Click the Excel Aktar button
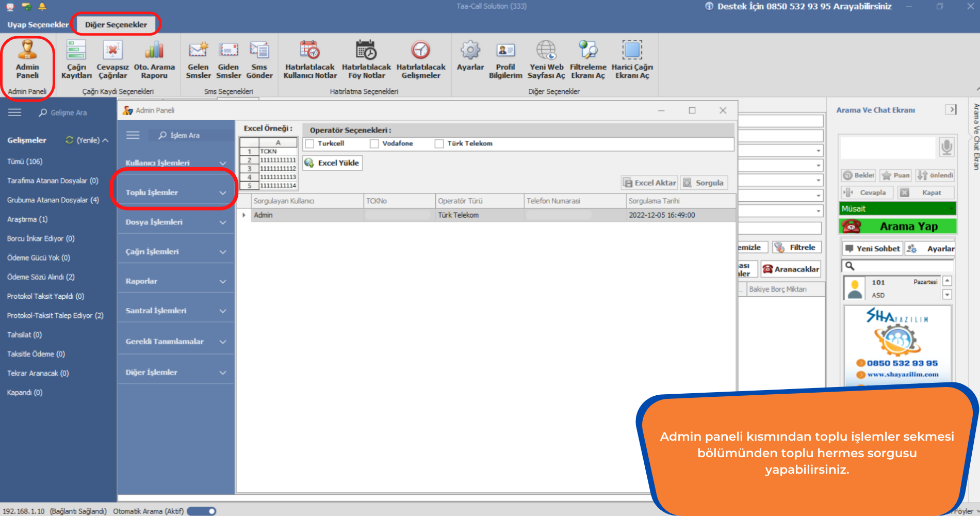 tap(650, 183)
